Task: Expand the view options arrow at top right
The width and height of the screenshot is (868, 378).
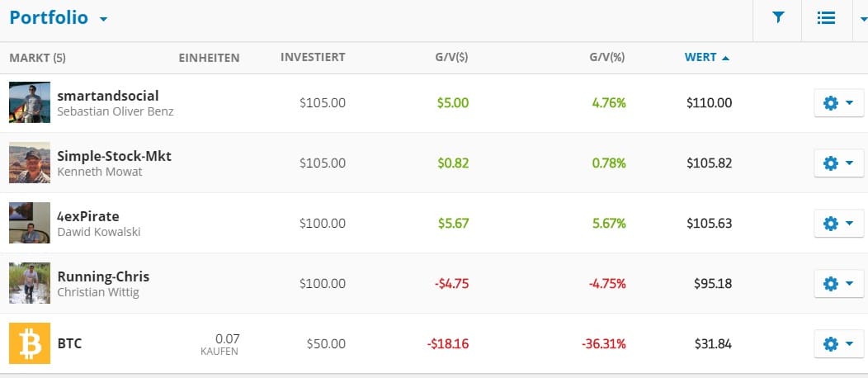Action: (x=863, y=18)
